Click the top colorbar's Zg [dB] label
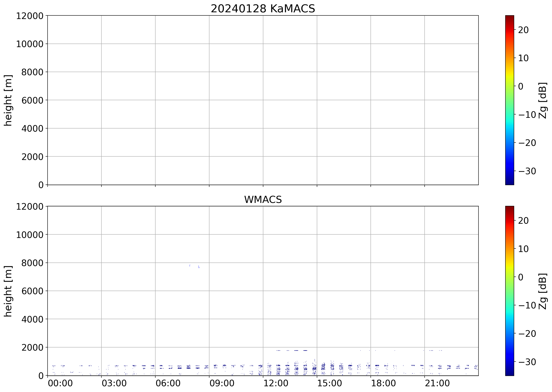This screenshot has height=392, width=552. pyautogui.click(x=542, y=100)
